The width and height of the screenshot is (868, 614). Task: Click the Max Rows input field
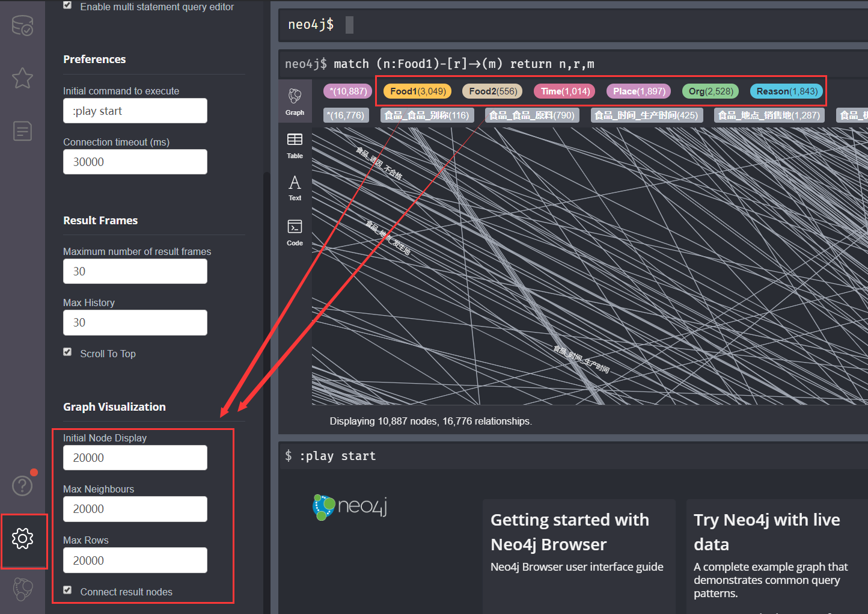(135, 560)
